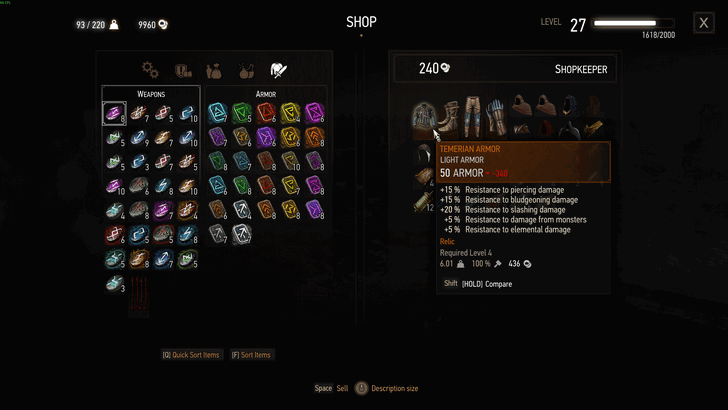Open the crafting components gear tab

coord(150,70)
